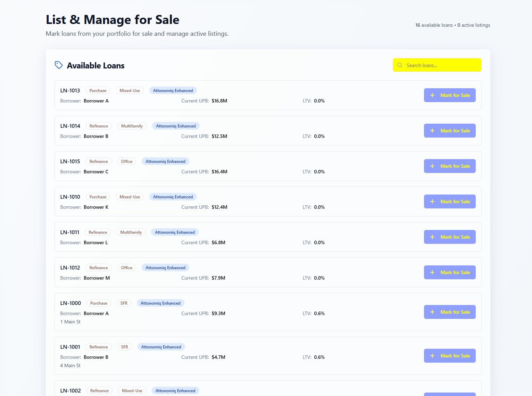532x396 pixels.
Task: Select the Attonomiq Enhanced badge on LN-1013
Action: tap(173, 91)
